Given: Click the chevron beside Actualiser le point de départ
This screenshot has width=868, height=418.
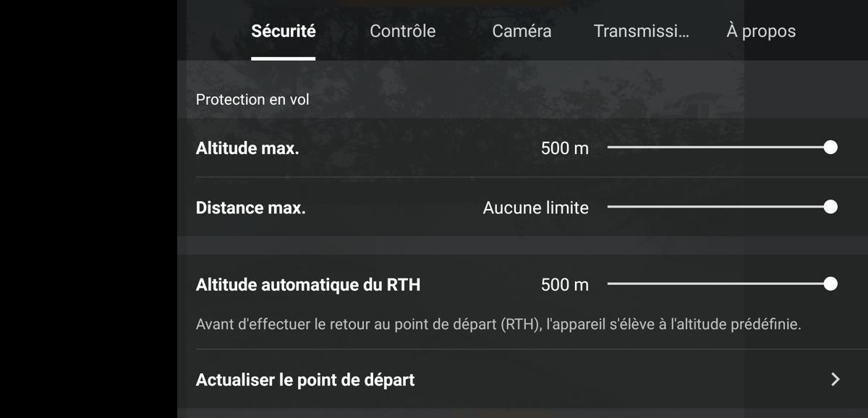Looking at the screenshot, I should (835, 379).
